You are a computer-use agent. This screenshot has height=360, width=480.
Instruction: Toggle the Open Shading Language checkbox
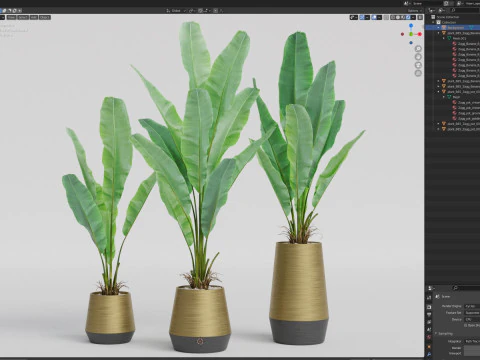[x=466, y=325]
